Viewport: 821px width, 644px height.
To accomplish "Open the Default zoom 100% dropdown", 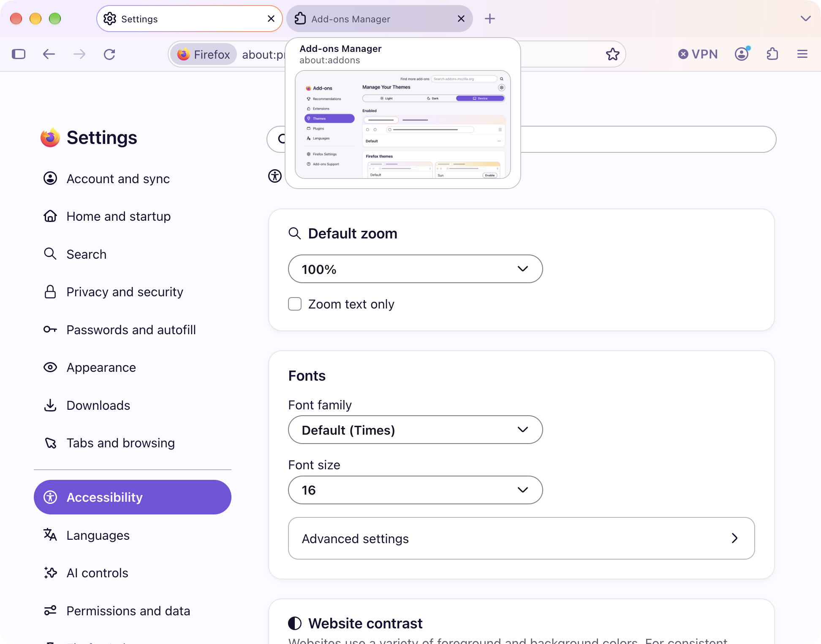I will (415, 269).
